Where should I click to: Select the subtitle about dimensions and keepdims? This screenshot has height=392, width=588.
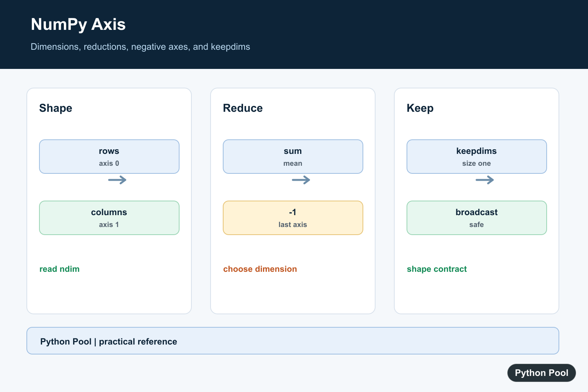tap(140, 47)
